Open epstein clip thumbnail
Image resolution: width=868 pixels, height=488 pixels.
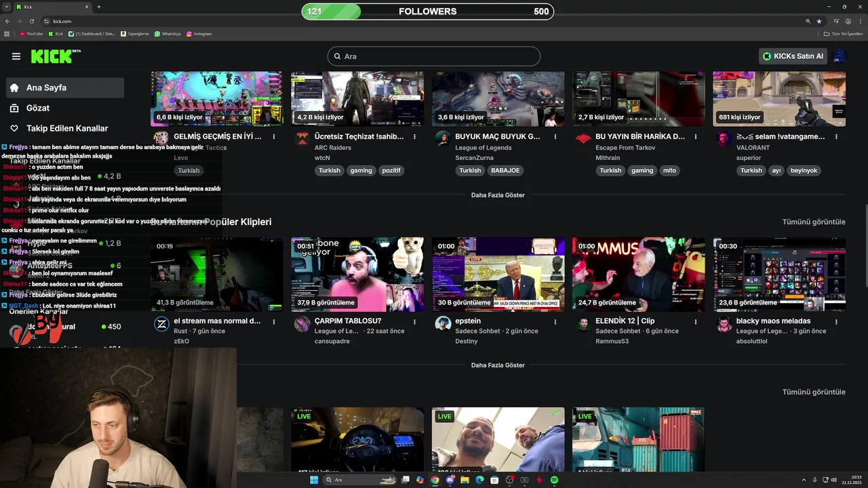(x=498, y=274)
